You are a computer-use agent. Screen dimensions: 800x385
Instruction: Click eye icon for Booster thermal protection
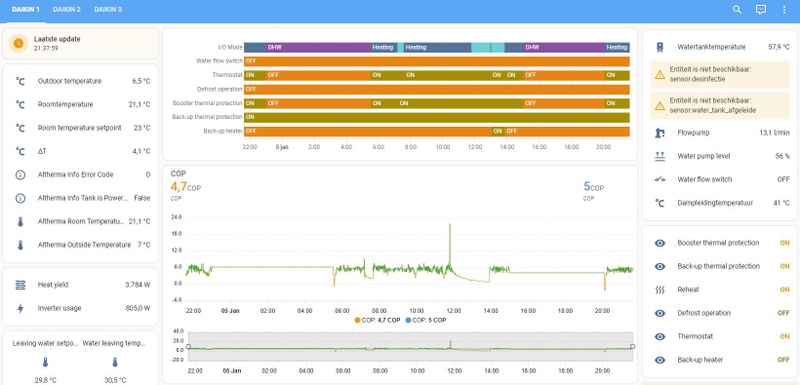pos(660,243)
